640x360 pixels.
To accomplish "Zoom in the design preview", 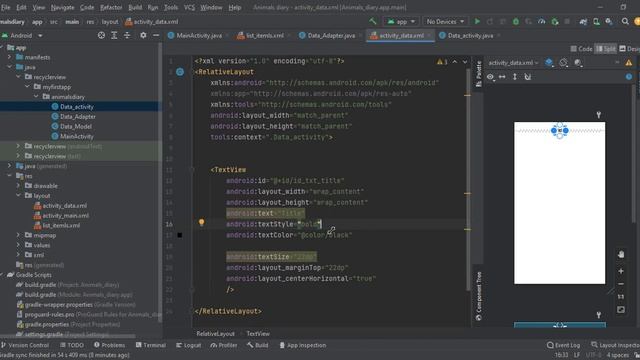I will tap(621, 271).
